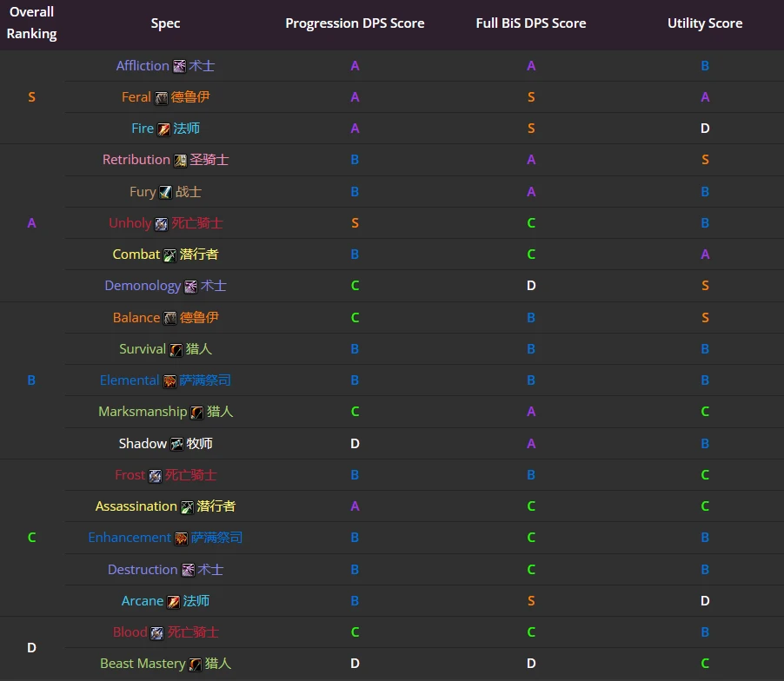Click the Fury warrior spec icon

165,192
